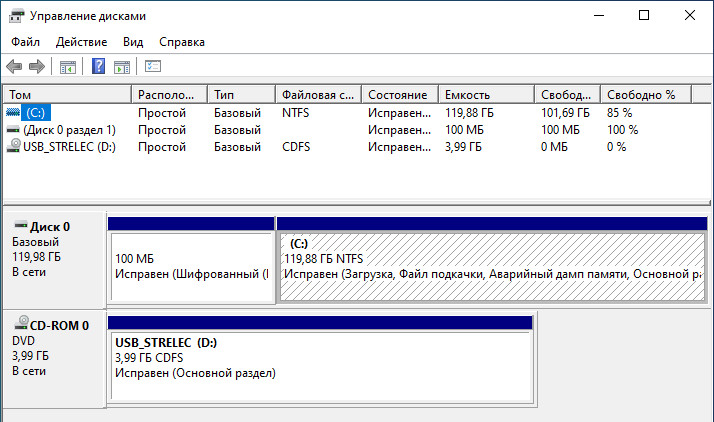Toggle the action pane toolbar icon
This screenshot has width=714, height=422.
122,67
